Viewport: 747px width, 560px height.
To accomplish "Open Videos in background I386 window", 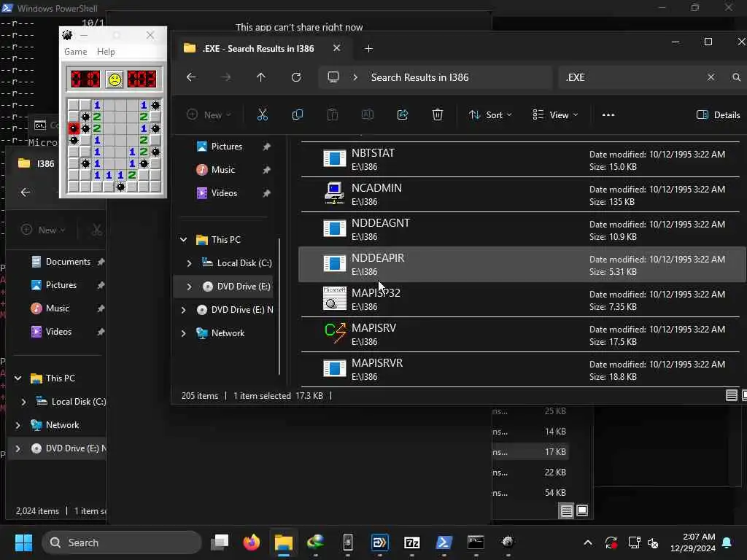I will pyautogui.click(x=58, y=332).
